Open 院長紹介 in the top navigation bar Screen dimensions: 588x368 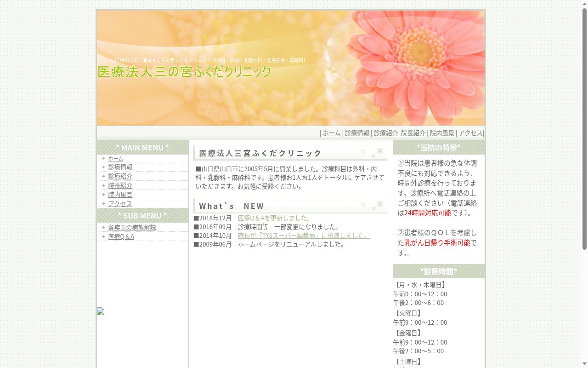(413, 133)
